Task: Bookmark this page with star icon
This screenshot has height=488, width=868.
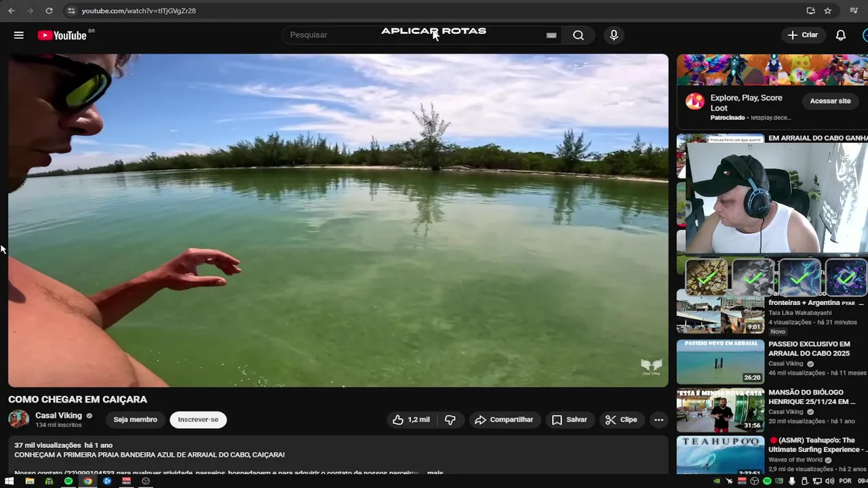Action: point(828,11)
